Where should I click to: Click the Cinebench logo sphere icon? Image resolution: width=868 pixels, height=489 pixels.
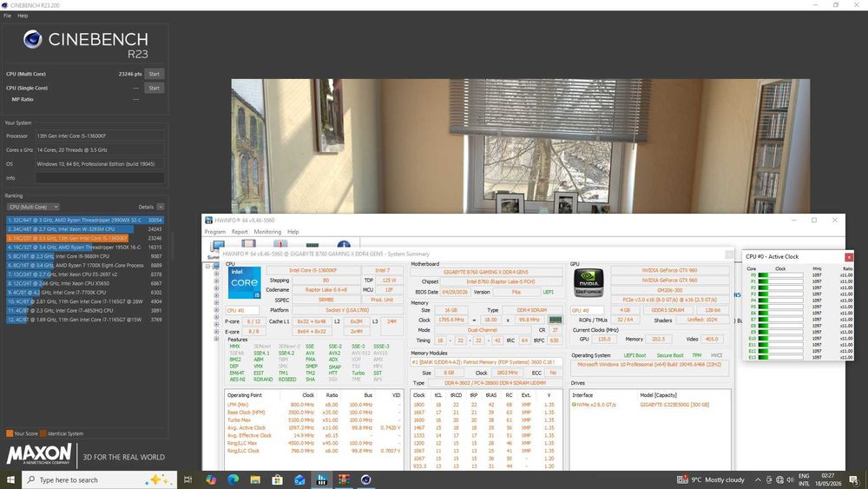click(33, 39)
